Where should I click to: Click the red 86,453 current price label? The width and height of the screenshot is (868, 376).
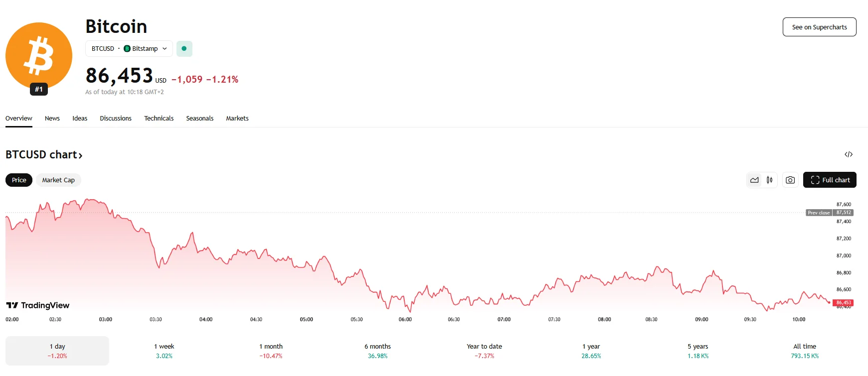point(844,303)
